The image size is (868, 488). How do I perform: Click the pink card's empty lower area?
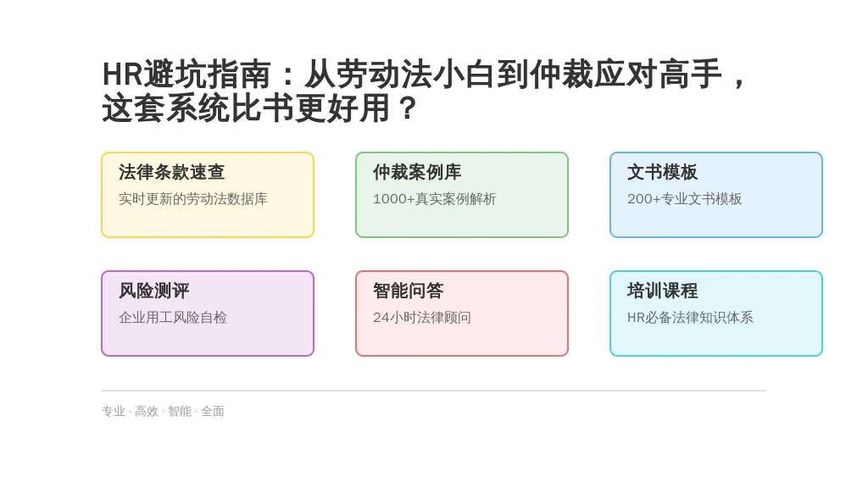[462, 341]
